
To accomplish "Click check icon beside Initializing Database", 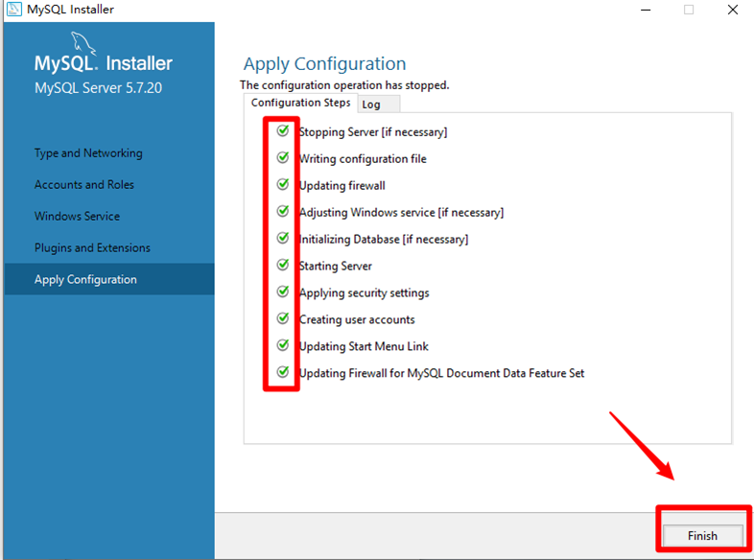I will [x=283, y=238].
